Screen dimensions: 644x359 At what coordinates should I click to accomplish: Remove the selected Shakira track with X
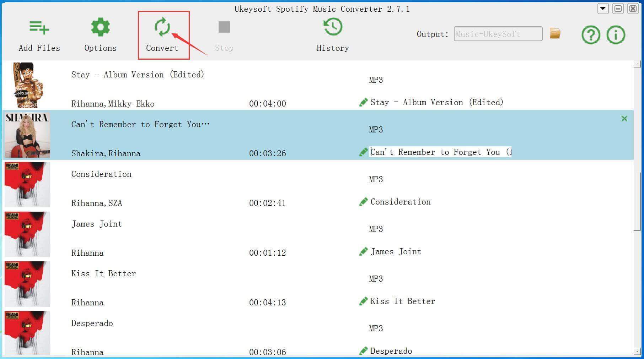(x=624, y=119)
